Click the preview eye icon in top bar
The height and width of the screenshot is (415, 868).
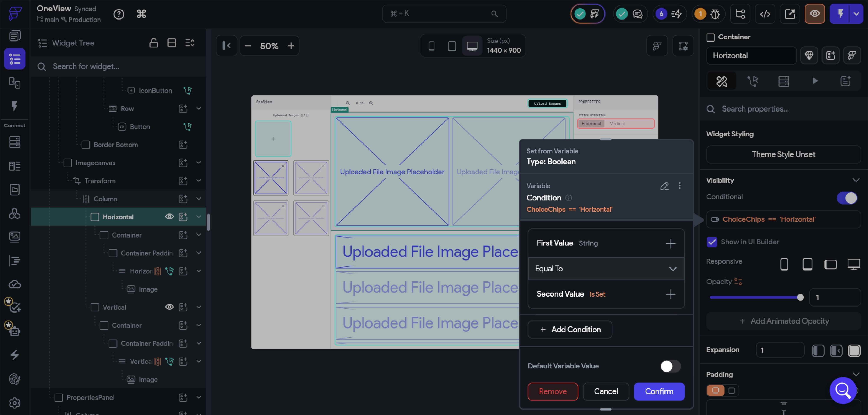(814, 14)
